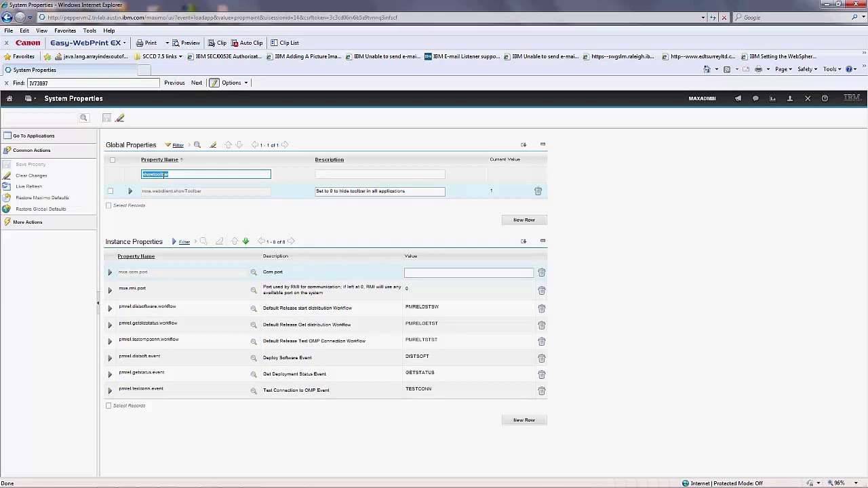Open the Edit menu

[24, 30]
